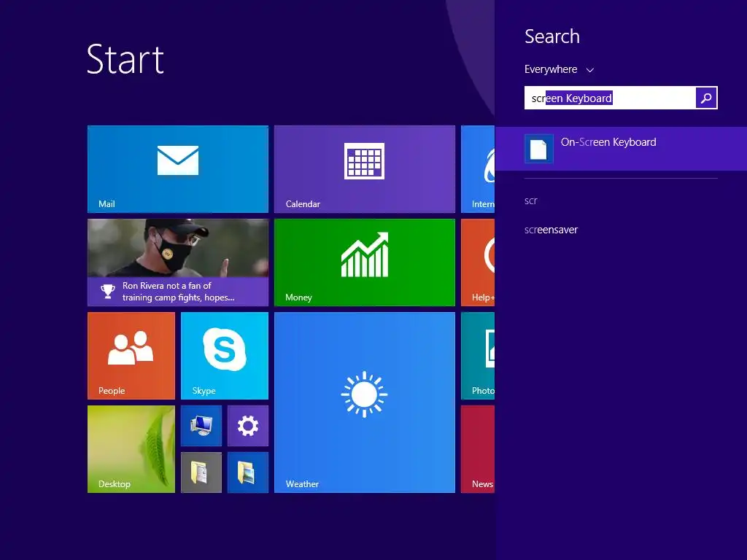Open the This PC computer tile
The height and width of the screenshot is (560, 747).
[201, 426]
